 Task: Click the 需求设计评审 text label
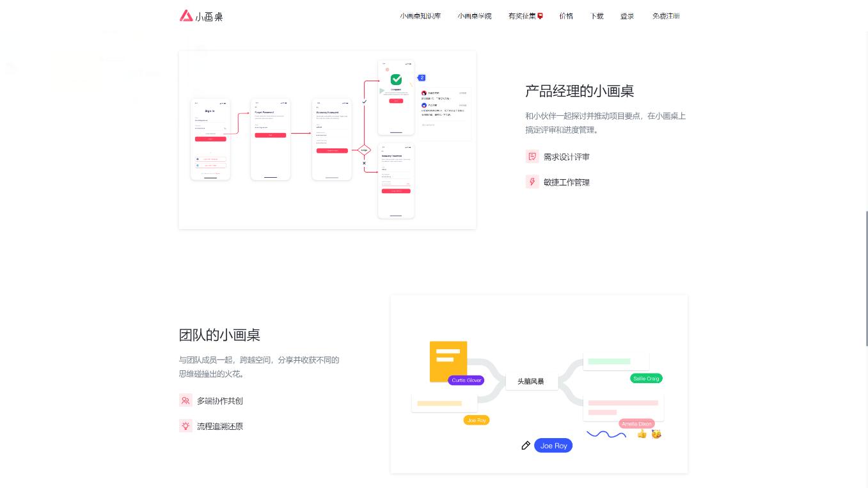click(567, 157)
